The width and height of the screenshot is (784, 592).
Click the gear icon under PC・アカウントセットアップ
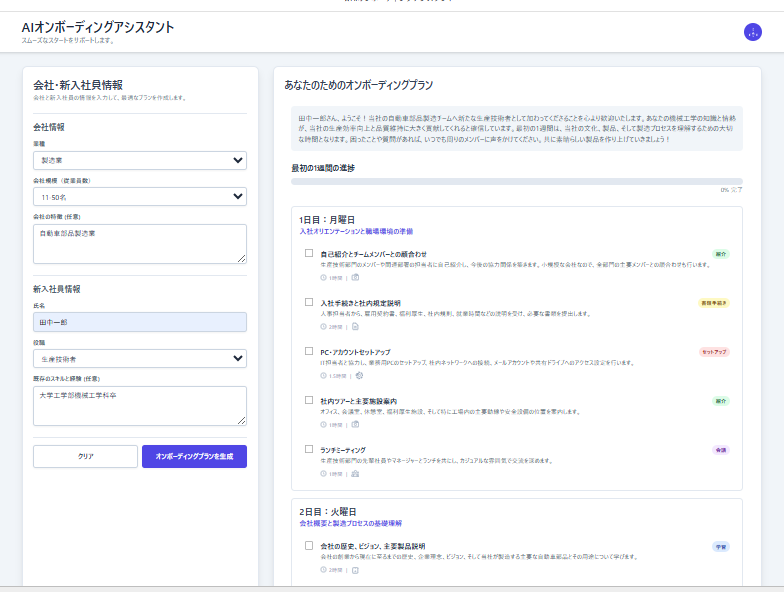359,376
